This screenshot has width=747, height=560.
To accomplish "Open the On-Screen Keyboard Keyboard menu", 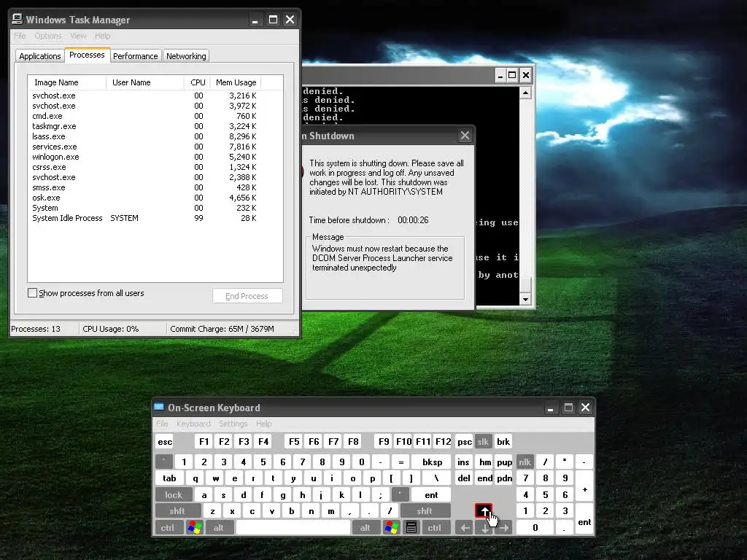I will [193, 424].
